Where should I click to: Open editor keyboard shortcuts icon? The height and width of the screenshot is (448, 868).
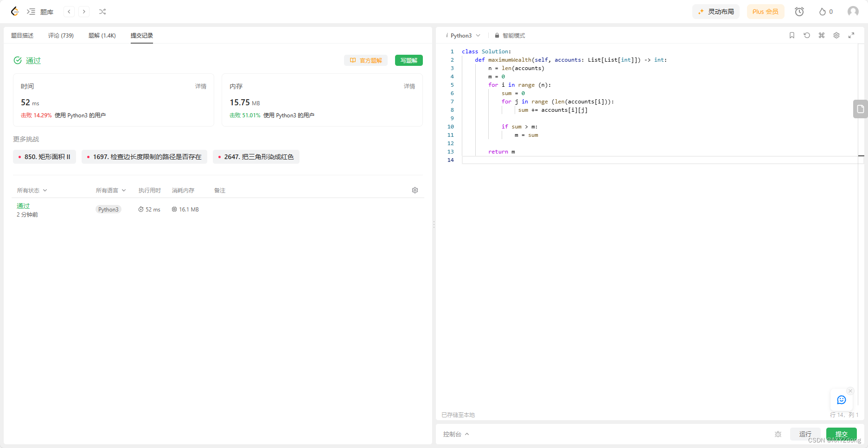(822, 35)
